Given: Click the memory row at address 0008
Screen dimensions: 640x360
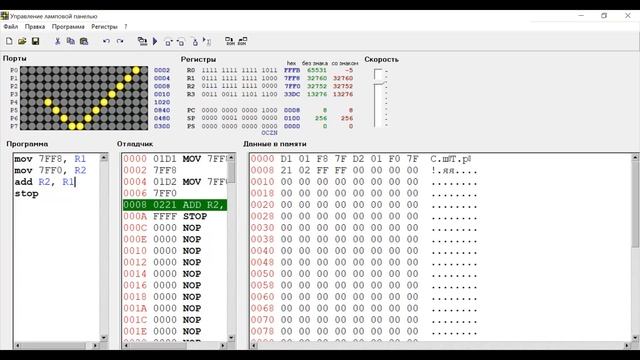Looking at the screenshot, I should tap(364, 170).
